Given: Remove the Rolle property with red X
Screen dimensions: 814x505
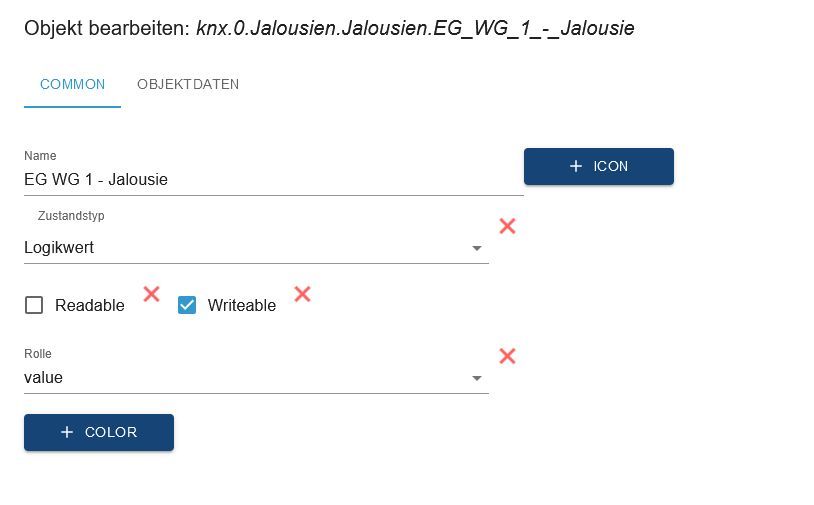Looking at the screenshot, I should click(507, 356).
